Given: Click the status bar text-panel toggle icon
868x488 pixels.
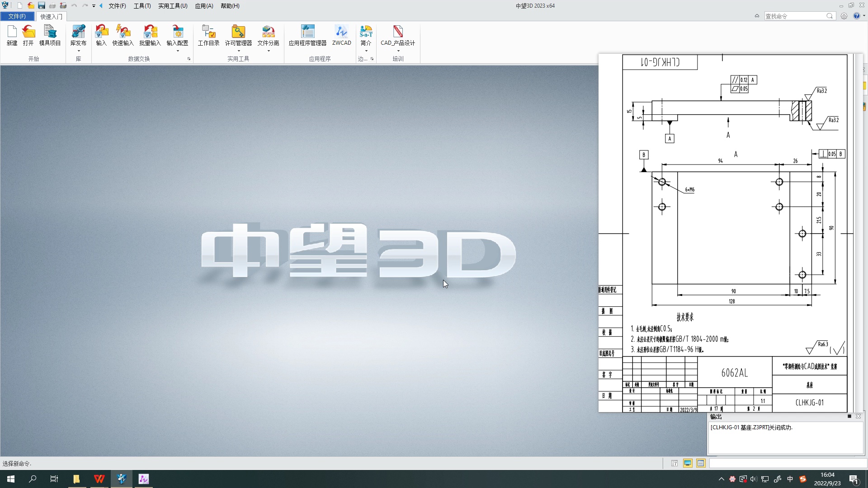Looking at the screenshot, I should click(x=675, y=463).
